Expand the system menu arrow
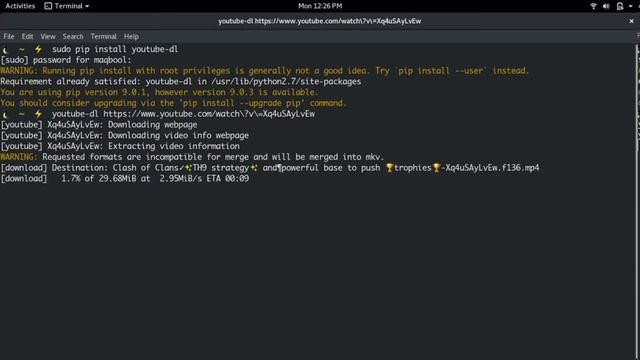Image resolution: width=640 pixels, height=360 pixels. pos(631,6)
